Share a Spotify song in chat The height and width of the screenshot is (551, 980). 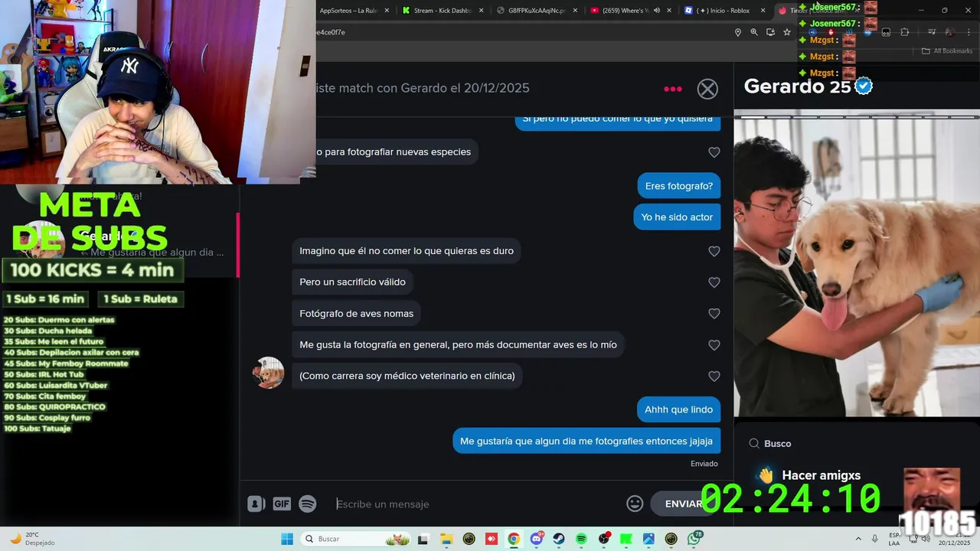307,504
